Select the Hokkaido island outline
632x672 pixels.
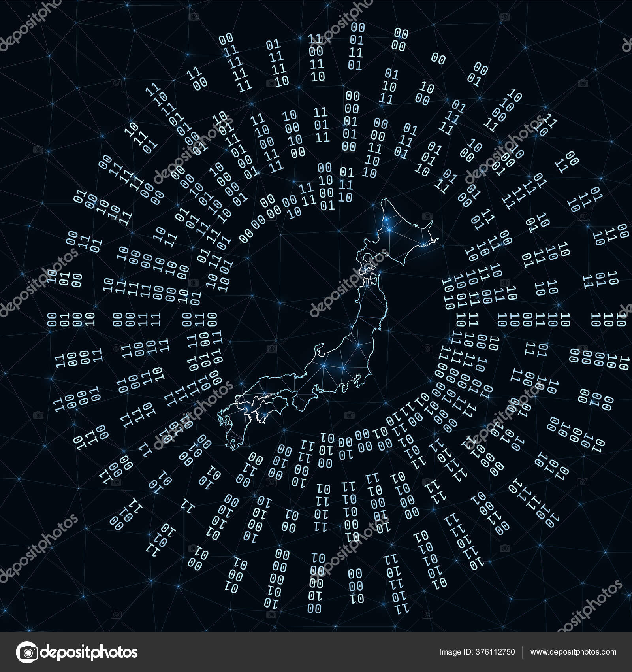coord(403,225)
